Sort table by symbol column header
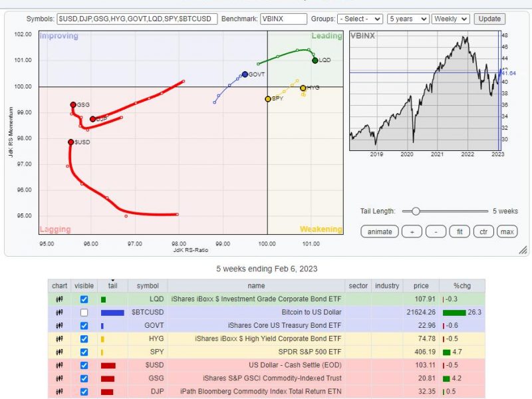Viewport: 532px width, 399px height. coord(148,286)
